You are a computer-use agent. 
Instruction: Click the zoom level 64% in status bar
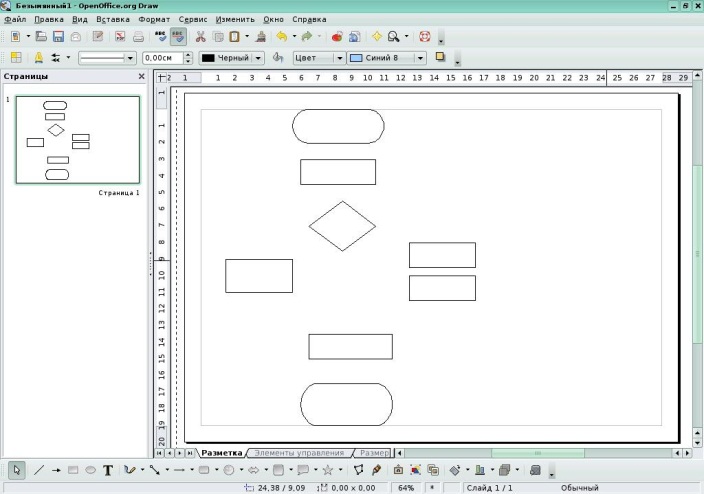pyautogui.click(x=406, y=488)
